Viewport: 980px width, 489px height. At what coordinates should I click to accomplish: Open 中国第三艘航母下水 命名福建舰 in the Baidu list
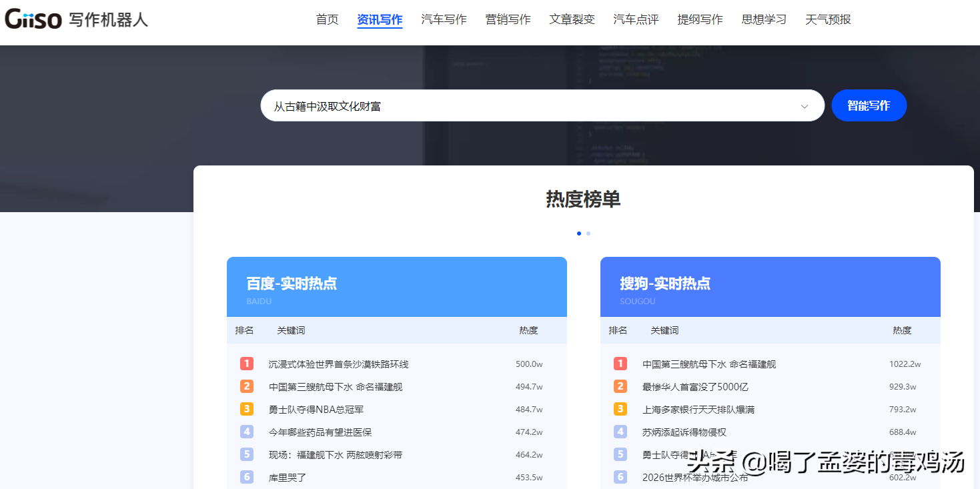pos(336,387)
